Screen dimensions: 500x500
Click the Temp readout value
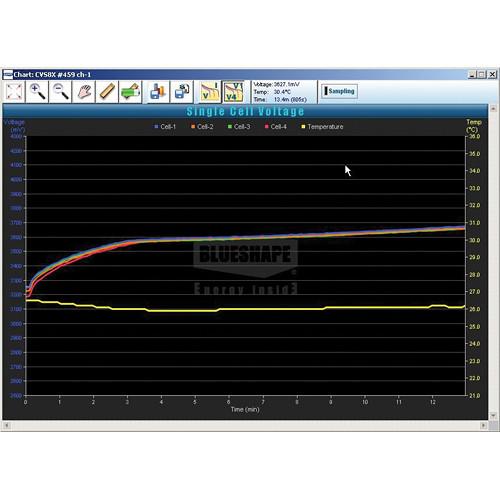coord(282,92)
